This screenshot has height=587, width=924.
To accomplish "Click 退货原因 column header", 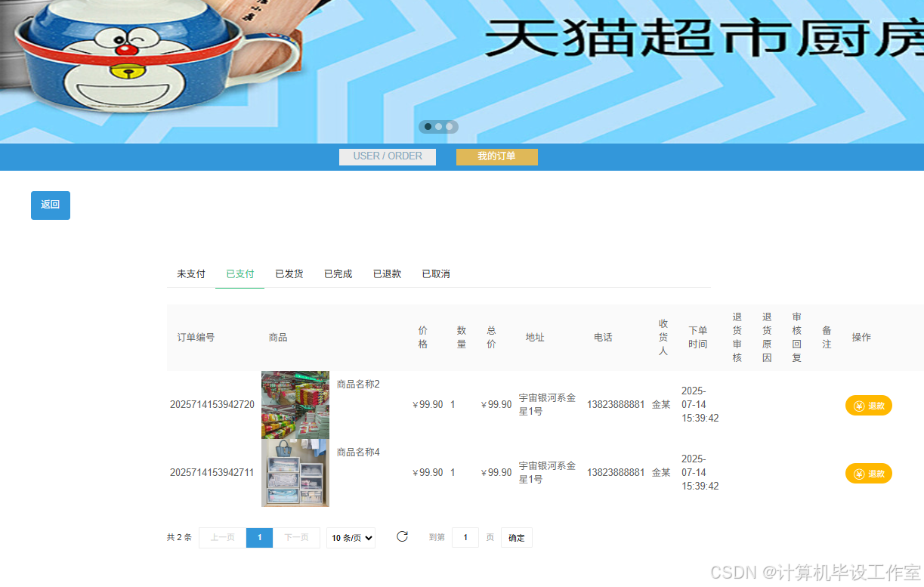I will pos(767,338).
